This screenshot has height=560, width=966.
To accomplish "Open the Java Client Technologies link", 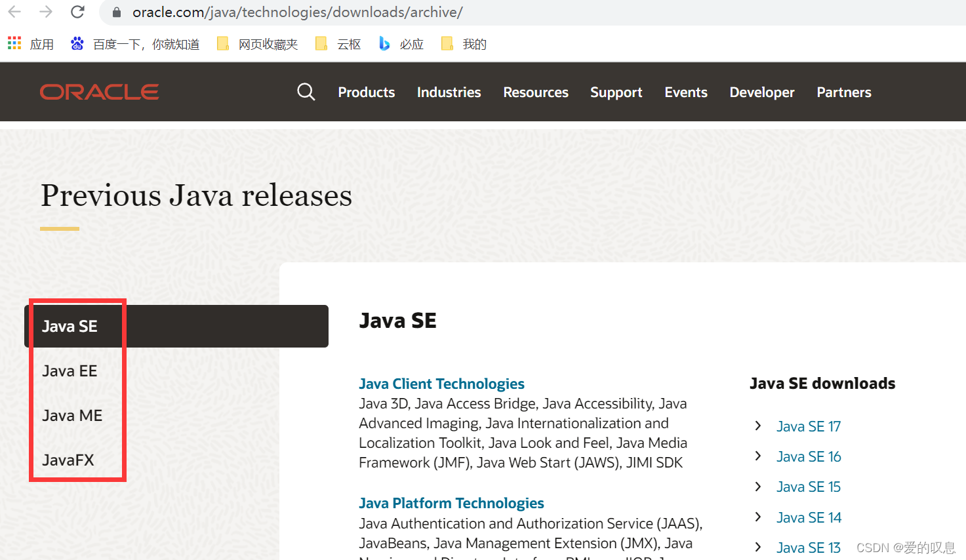I will pyautogui.click(x=441, y=384).
